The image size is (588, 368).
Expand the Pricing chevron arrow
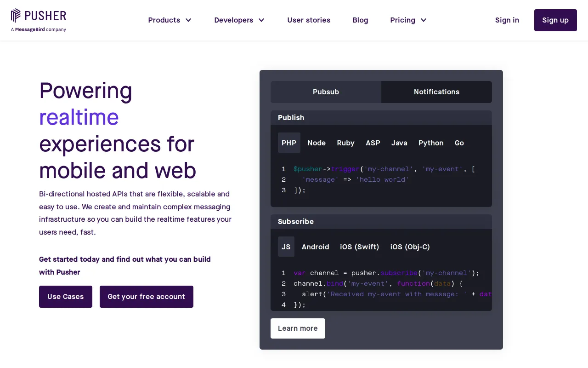(x=424, y=20)
